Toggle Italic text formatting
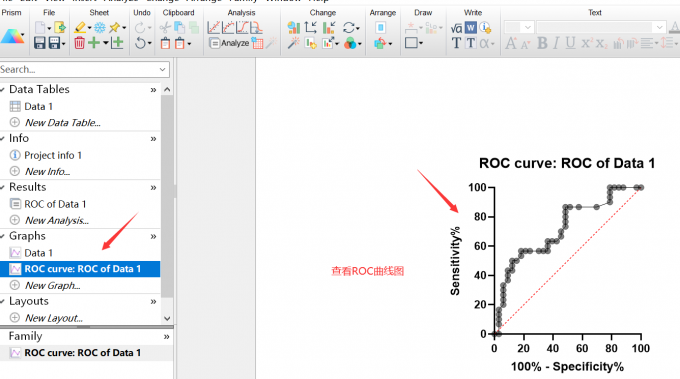Viewport: 680px width, 379px height. (556, 43)
